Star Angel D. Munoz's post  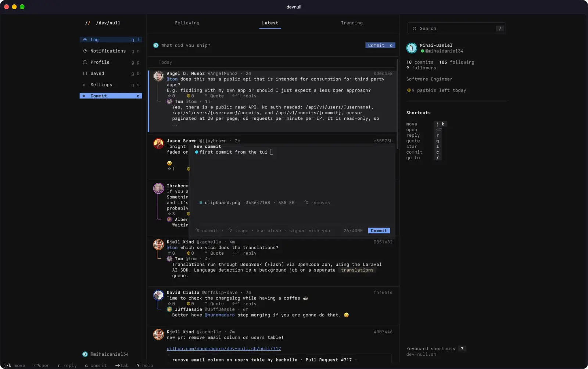tap(171, 96)
